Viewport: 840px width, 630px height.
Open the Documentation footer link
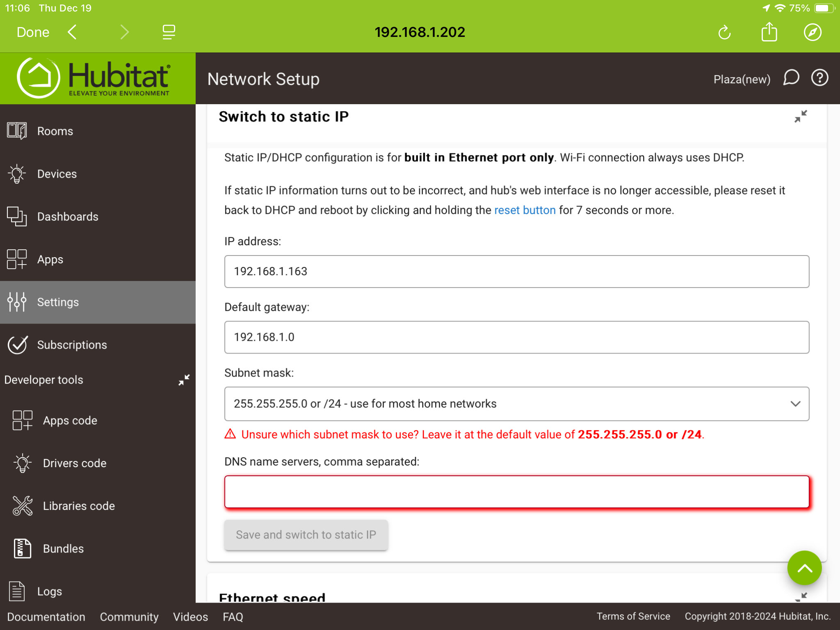(x=46, y=617)
